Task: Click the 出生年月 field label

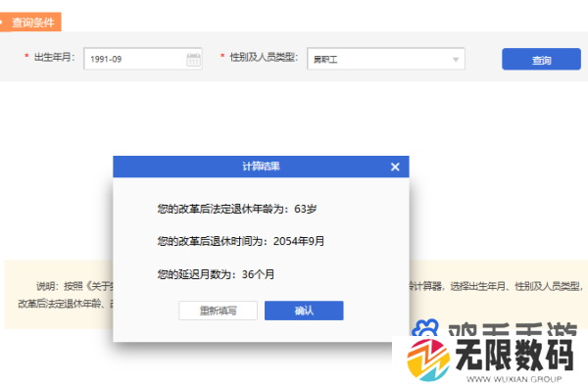Action: [x=54, y=57]
